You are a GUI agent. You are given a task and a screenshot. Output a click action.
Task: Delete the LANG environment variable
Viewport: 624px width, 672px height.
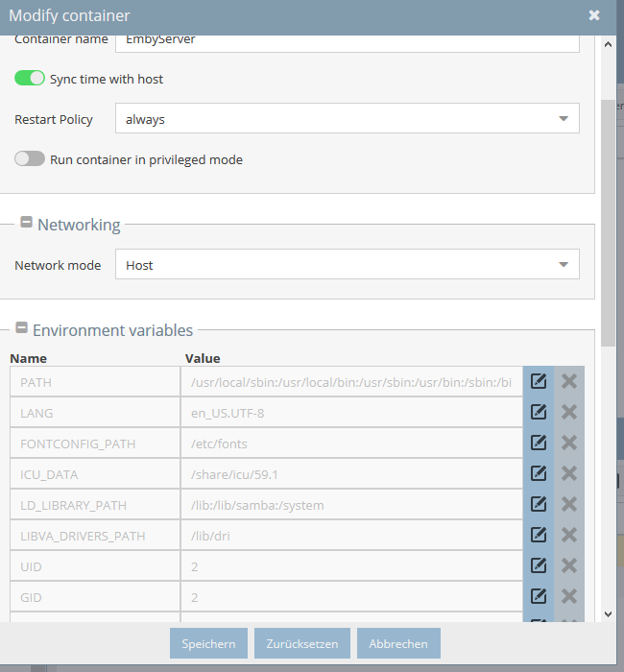(x=569, y=412)
